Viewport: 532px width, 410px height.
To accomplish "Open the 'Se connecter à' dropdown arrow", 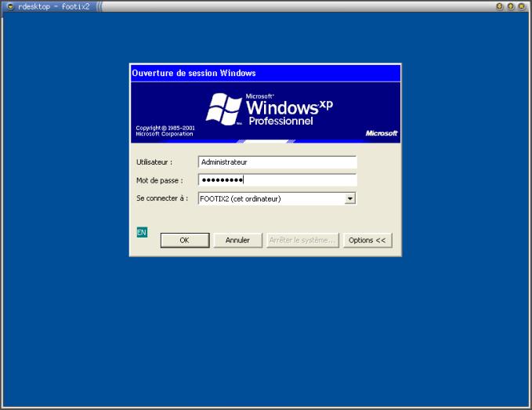I will pyautogui.click(x=351, y=199).
